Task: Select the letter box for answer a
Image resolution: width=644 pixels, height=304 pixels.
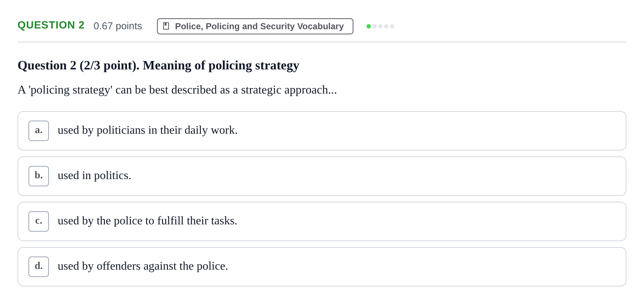Action: tap(39, 131)
